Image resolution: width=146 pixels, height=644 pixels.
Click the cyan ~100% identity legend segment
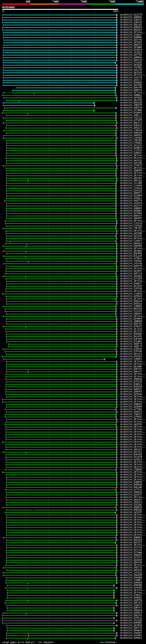pyautogui.click(x=130, y=4)
